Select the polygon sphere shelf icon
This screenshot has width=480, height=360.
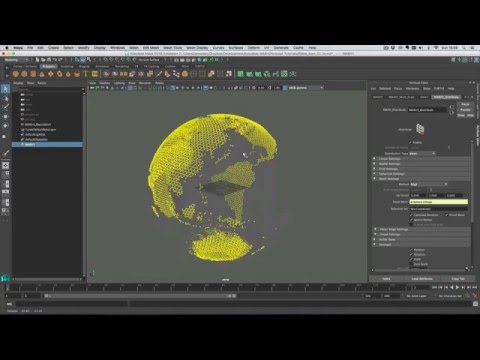point(16,74)
